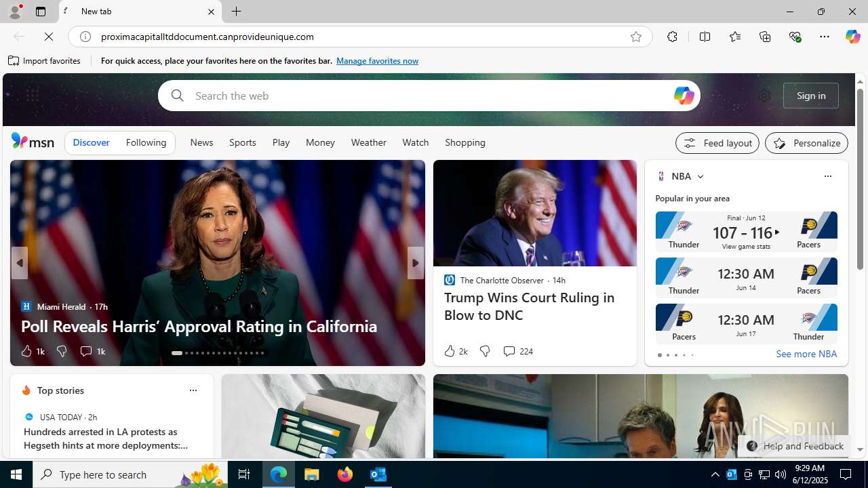Open Outlook from taskbar

click(x=378, y=474)
